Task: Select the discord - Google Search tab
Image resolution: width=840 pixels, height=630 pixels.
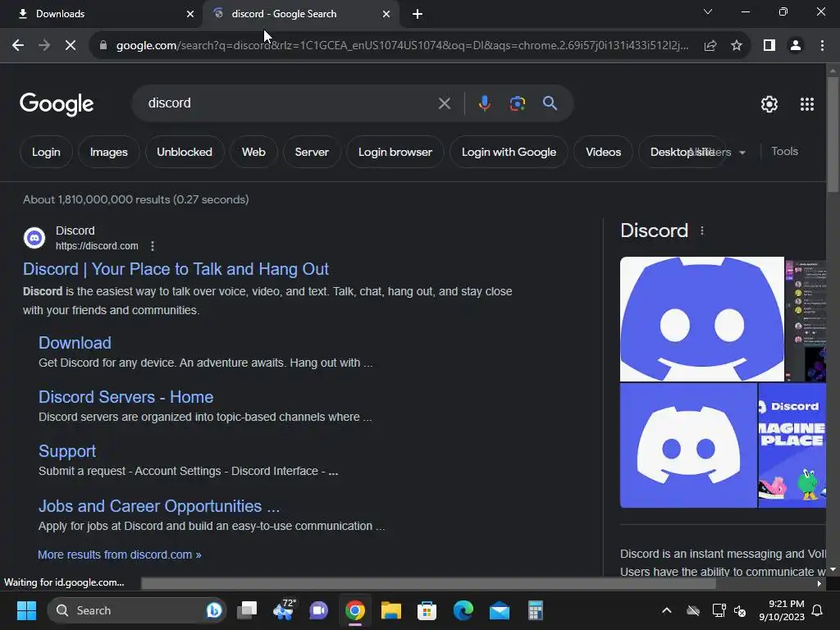Action: [300, 14]
